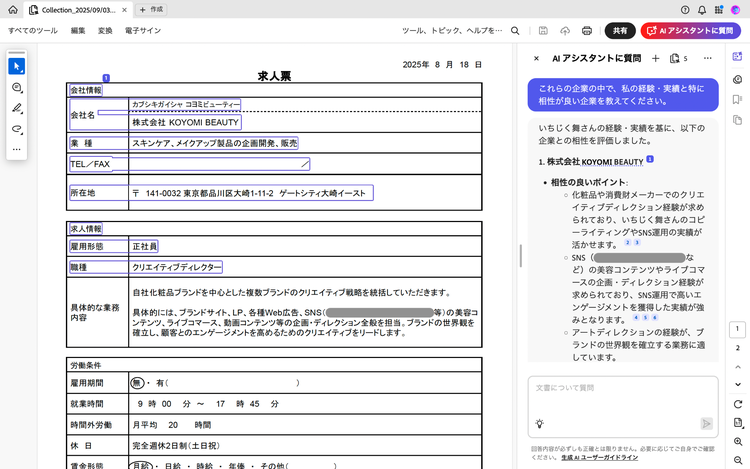The image size is (750, 469).
Task: Open the bookmarks panel icon
Action: click(x=738, y=99)
